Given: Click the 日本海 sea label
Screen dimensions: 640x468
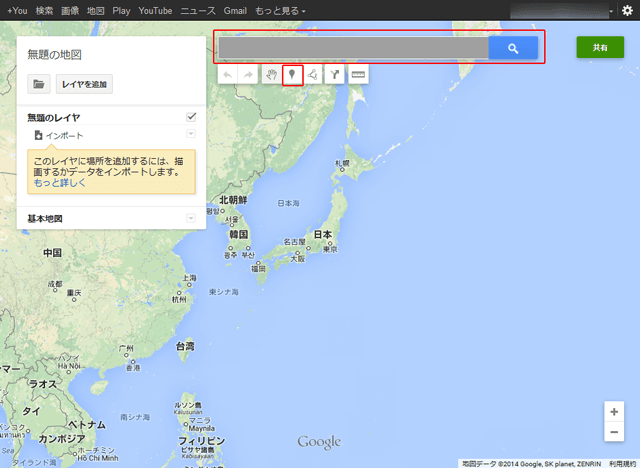Looking at the screenshot, I should tap(289, 203).
